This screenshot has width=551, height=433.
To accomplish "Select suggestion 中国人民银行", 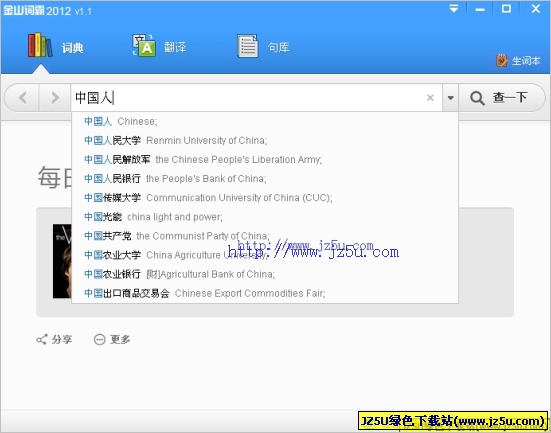I will 265,179.
